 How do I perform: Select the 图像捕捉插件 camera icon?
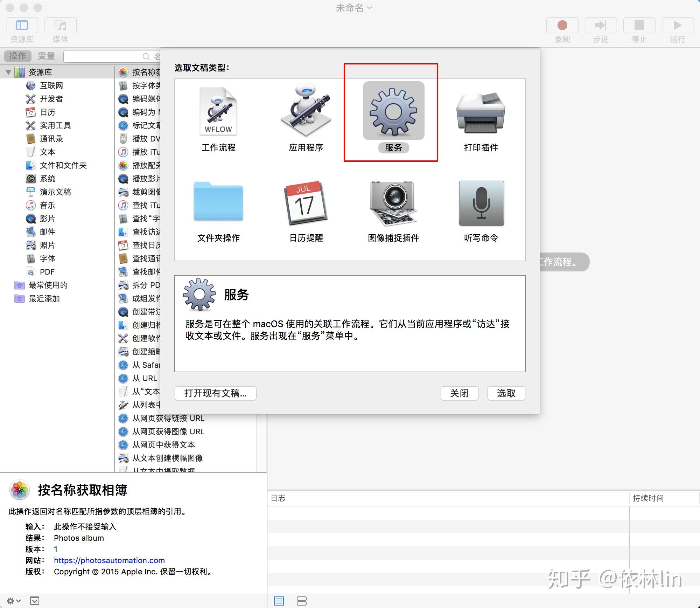[393, 203]
